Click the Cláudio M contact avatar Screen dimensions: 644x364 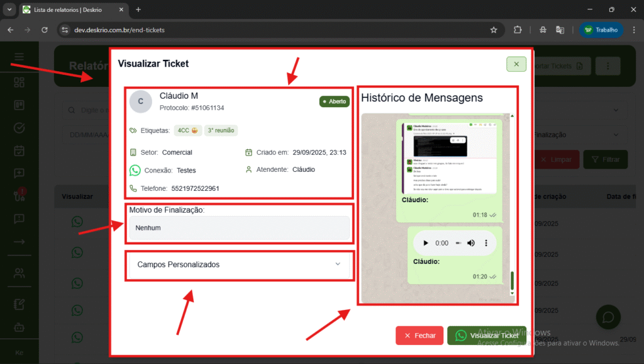pos(141,101)
